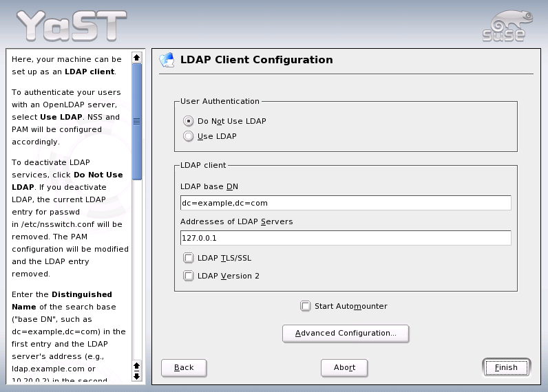Screen dimensions: 548x392
Task: Select the Use LDAP radio button
Action: (x=189, y=136)
